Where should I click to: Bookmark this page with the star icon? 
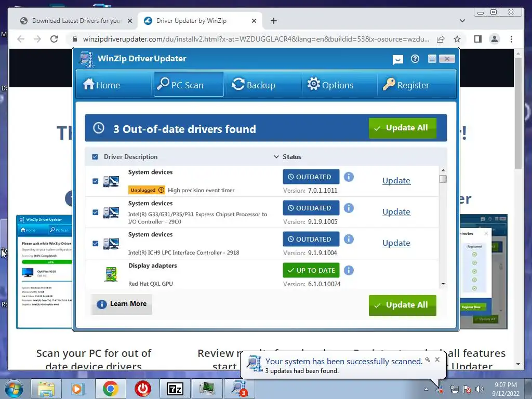457,39
